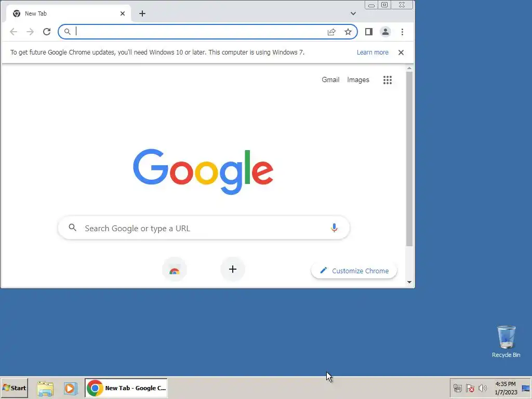This screenshot has height=399, width=532.
Task: Select the Recycle Bin desktop icon
Action: pos(506,342)
